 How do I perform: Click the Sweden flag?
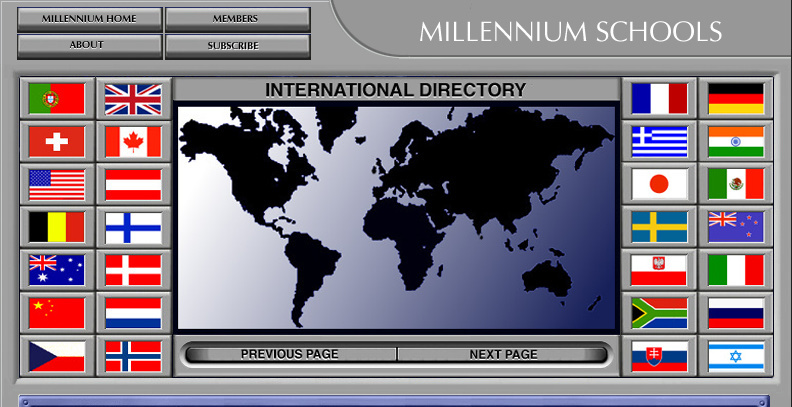[x=659, y=227]
